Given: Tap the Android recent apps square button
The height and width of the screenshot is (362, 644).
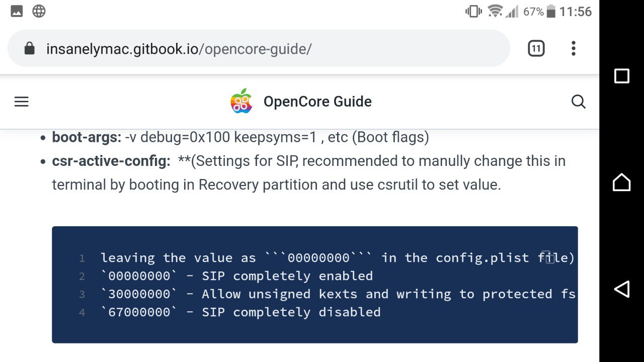Looking at the screenshot, I should coord(622,76).
